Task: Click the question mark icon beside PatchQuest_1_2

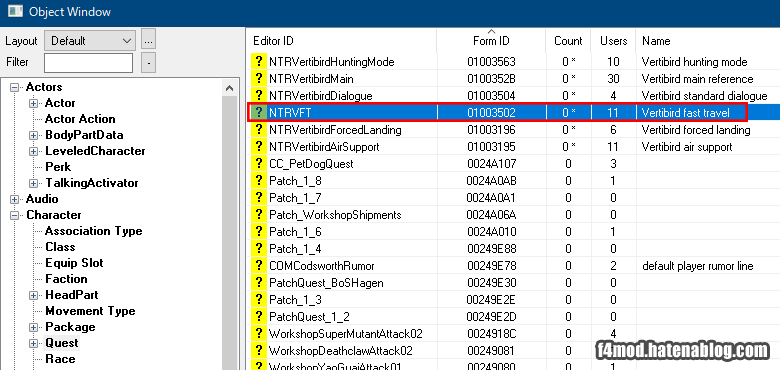Action: (x=259, y=317)
